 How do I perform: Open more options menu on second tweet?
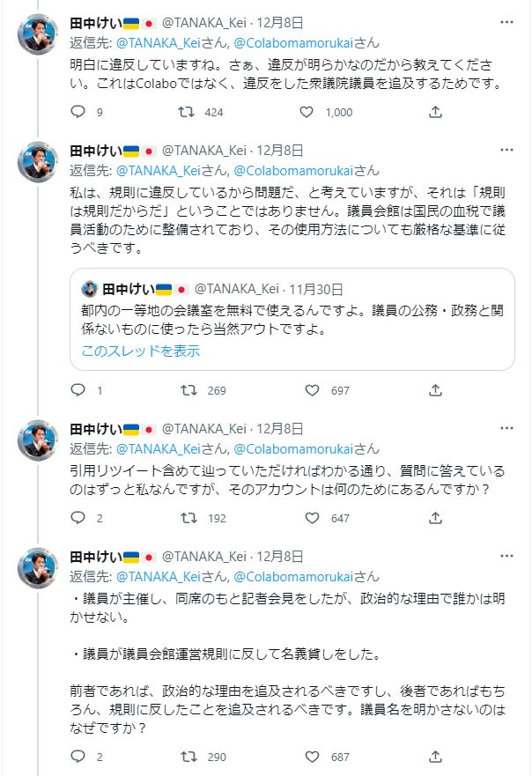pyautogui.click(x=506, y=150)
